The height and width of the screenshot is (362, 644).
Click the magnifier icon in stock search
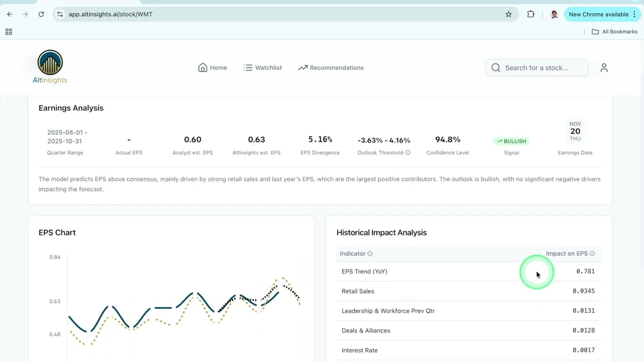[496, 67]
